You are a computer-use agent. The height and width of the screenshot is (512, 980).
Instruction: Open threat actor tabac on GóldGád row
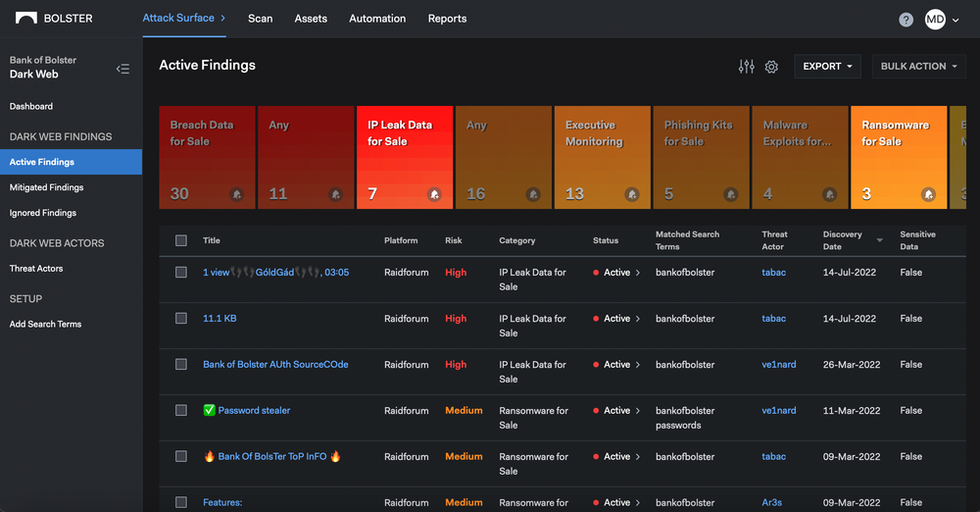pos(774,273)
